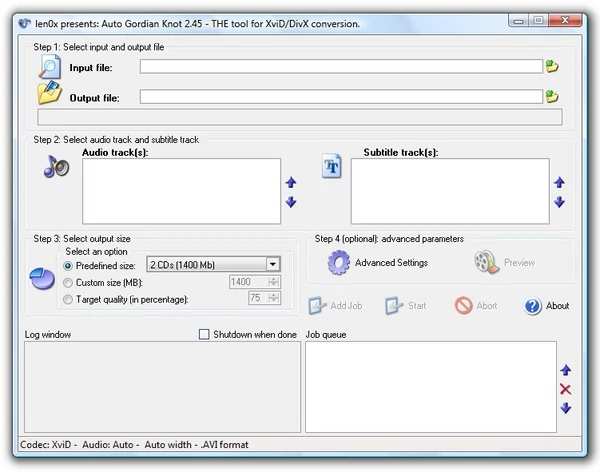This screenshot has height=472, width=600.
Task: Click the Abort button text
Action: 487,305
